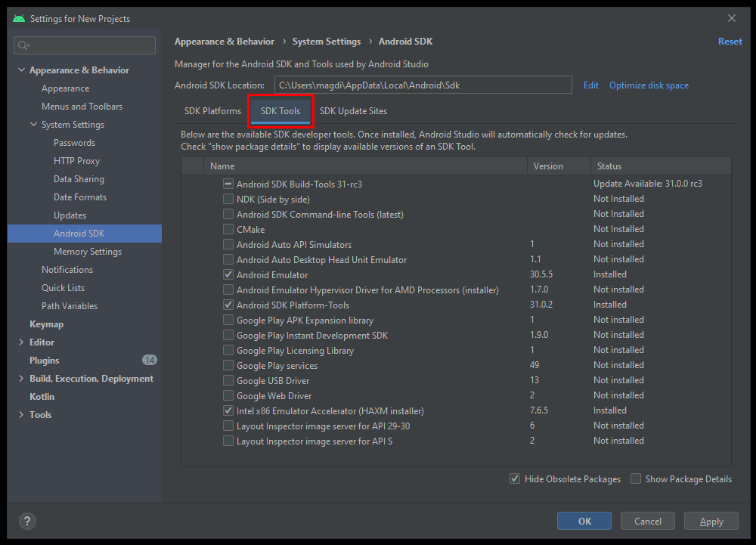Click the Name column header
The image size is (756, 545).
tap(365, 166)
